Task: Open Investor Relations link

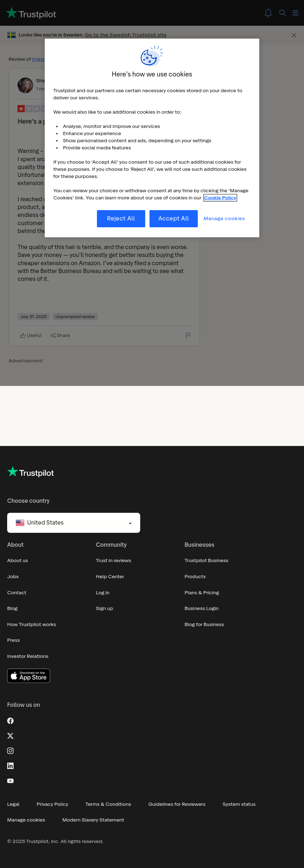Action: click(28, 656)
